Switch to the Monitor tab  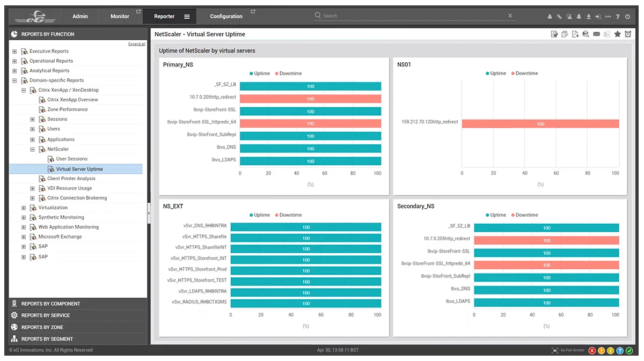click(120, 17)
